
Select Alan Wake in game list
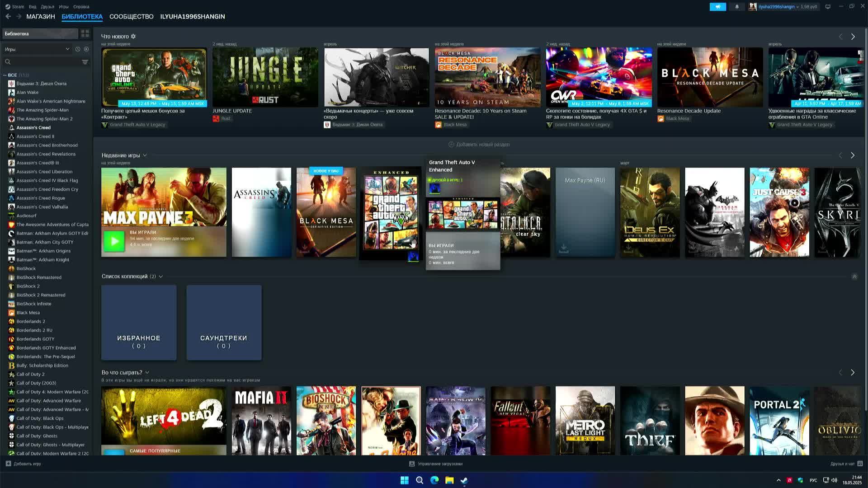point(28,92)
